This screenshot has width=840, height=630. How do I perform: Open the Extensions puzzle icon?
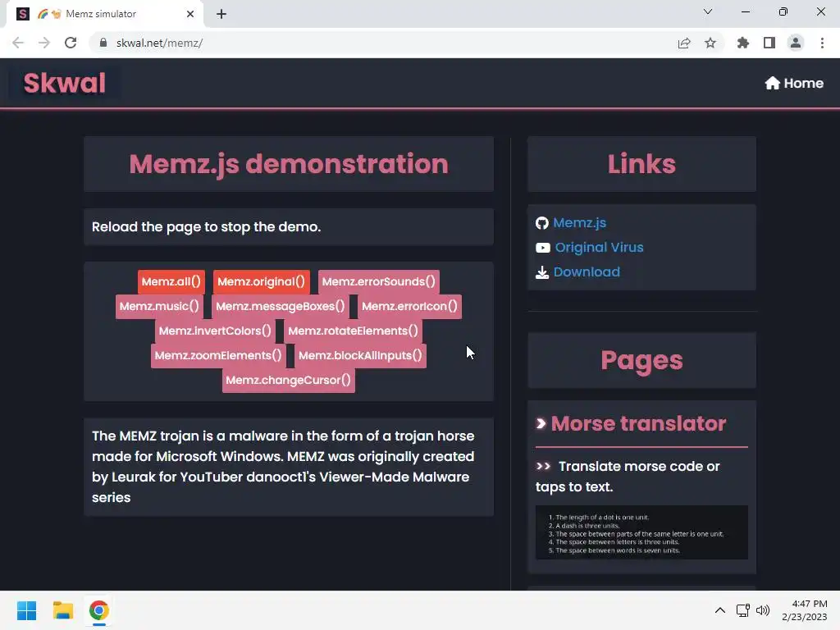[742, 43]
